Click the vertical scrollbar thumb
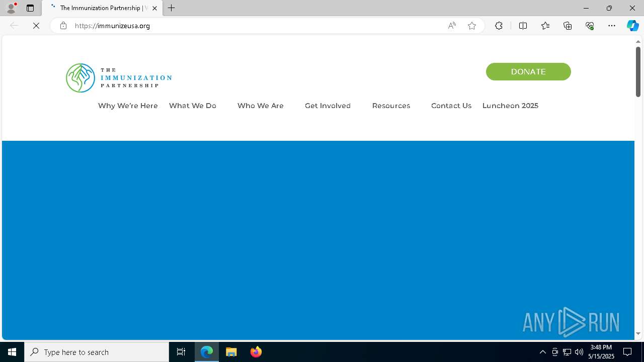The image size is (644, 362). coord(638,71)
